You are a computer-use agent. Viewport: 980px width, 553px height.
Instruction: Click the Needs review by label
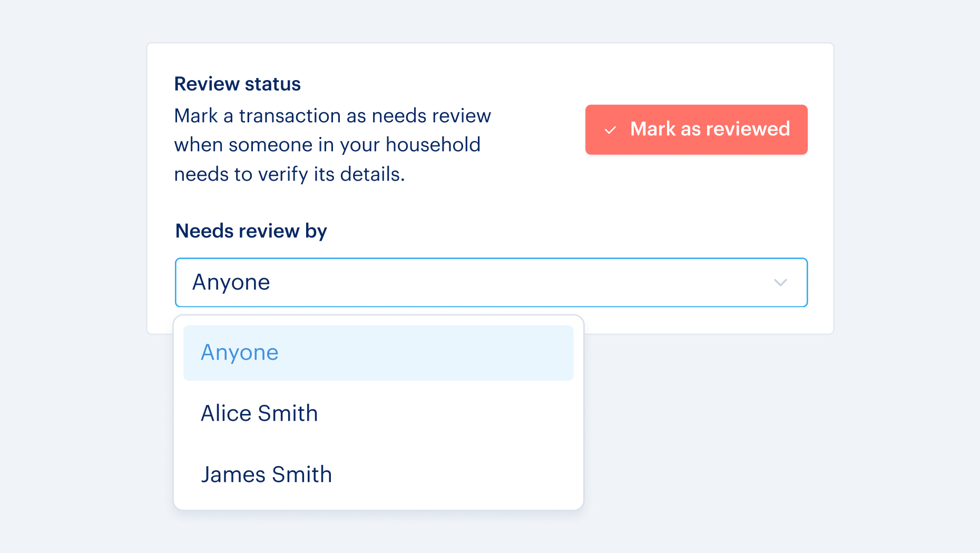click(251, 231)
